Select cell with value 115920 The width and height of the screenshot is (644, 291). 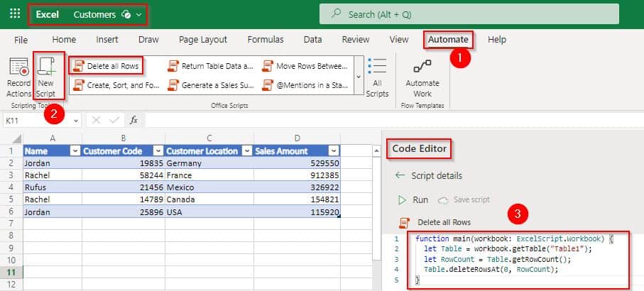pyautogui.click(x=297, y=212)
